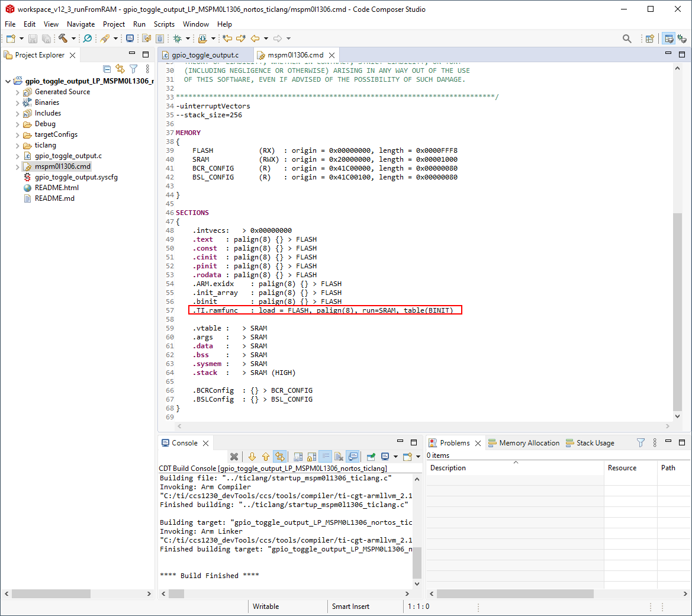
Task: Expand the Debug folder node
Action: [17, 124]
